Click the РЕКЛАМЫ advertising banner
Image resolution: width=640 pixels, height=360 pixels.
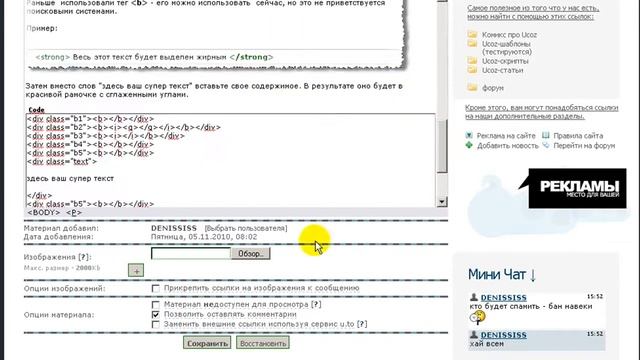point(577,189)
